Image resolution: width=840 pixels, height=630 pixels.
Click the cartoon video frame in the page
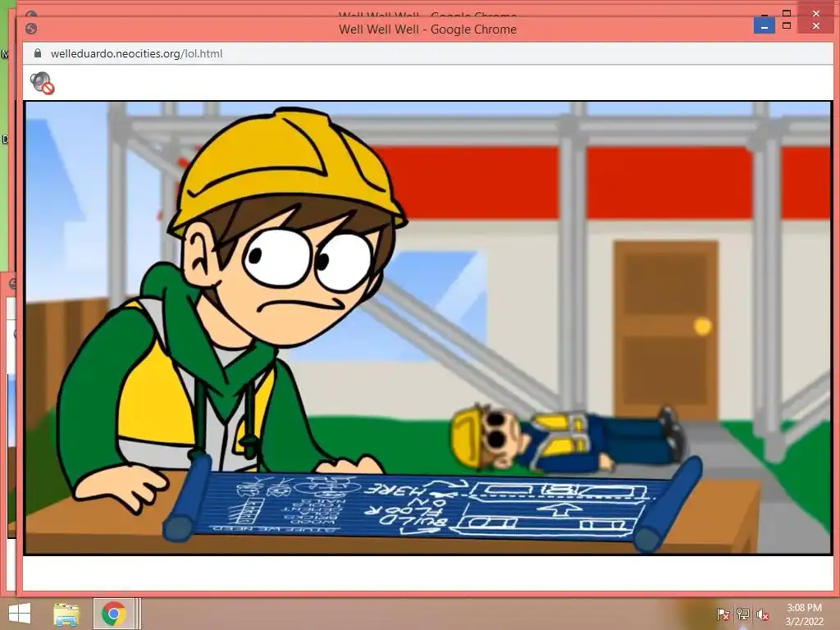[428, 327]
